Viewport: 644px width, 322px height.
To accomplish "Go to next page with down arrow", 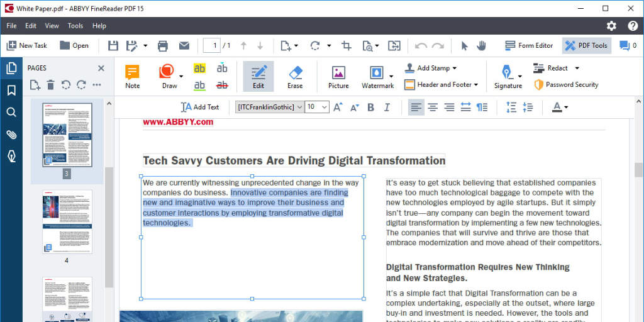I will [x=260, y=45].
